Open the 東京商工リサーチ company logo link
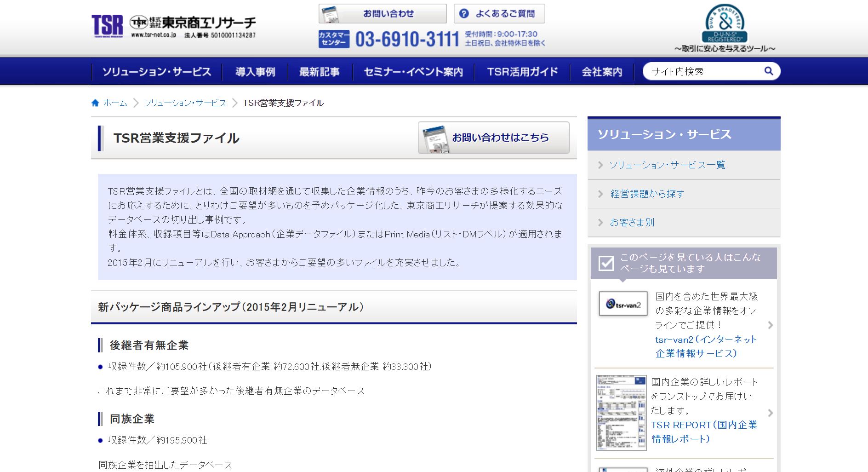The width and height of the screenshot is (868, 472). (193, 23)
